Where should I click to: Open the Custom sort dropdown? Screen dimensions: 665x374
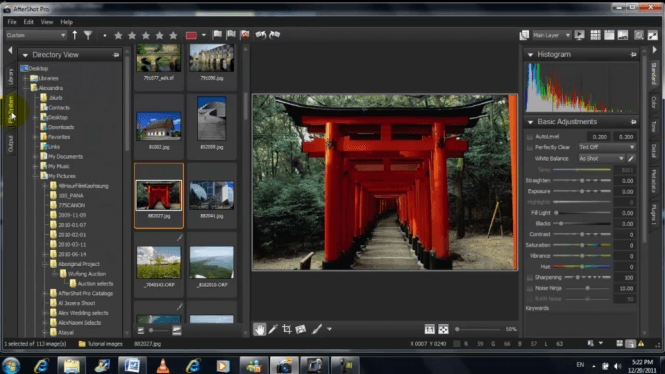(36, 35)
